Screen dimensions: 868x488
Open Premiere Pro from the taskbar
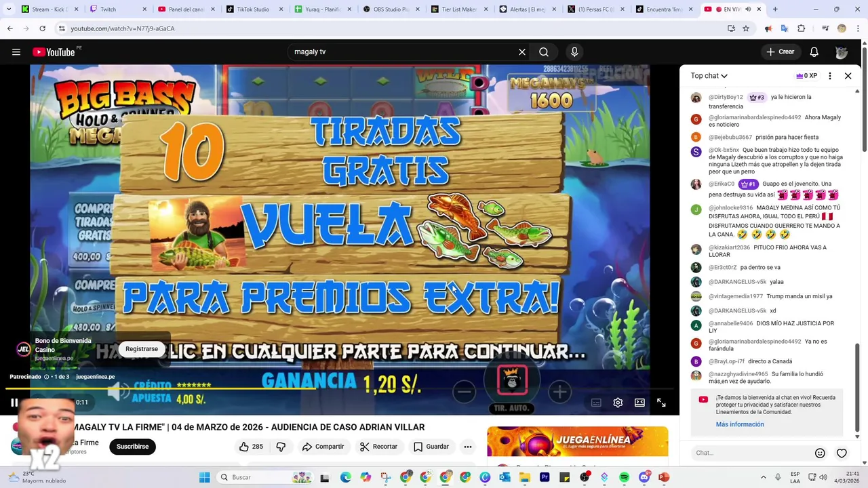(545, 477)
